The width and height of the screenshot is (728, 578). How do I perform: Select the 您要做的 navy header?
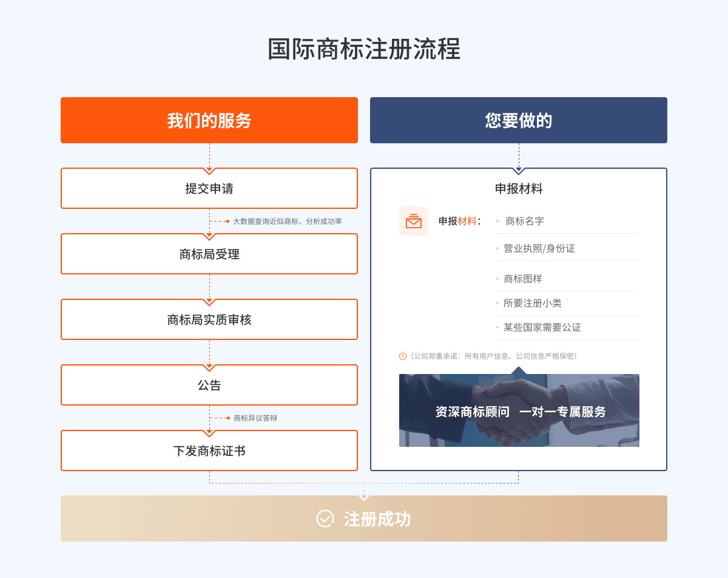pos(519,120)
